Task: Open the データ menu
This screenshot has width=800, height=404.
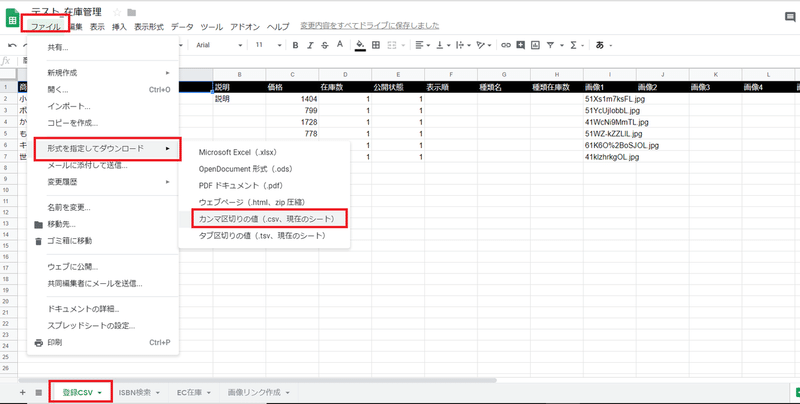Action: [x=182, y=27]
